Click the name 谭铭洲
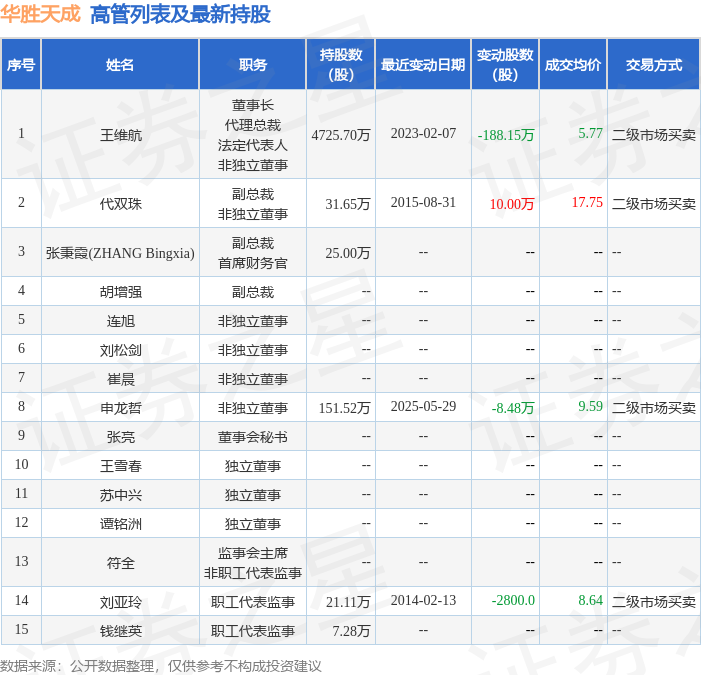 tap(121, 524)
